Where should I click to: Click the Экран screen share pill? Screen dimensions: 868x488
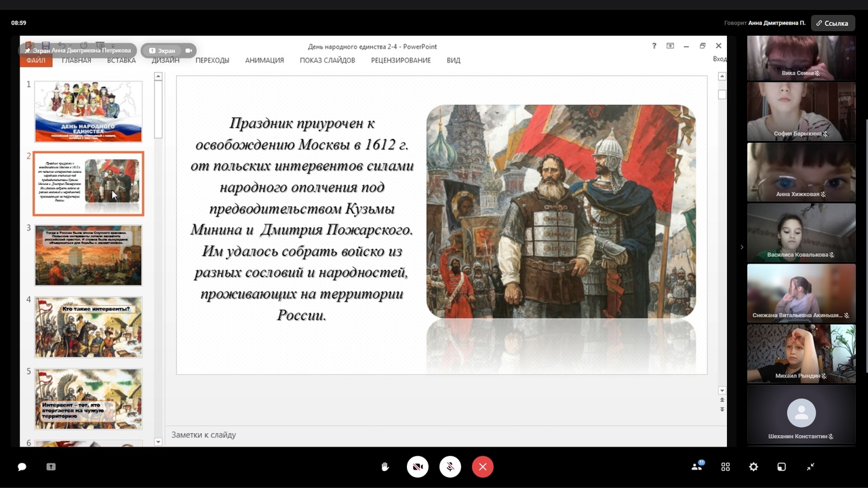(162, 50)
